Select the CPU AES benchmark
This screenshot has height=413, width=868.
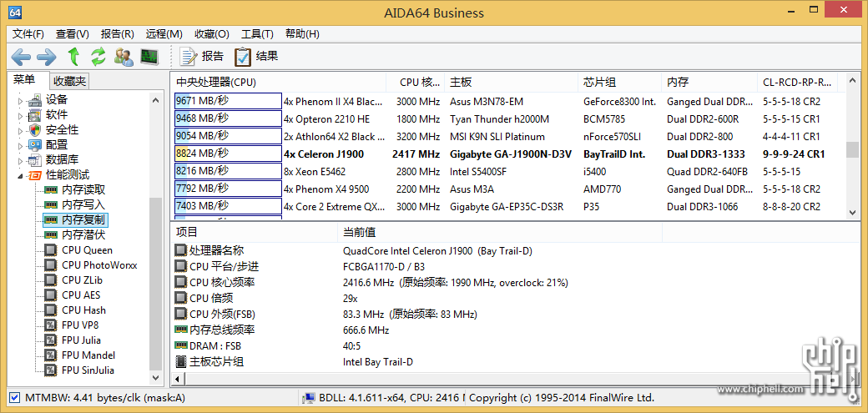[x=81, y=295]
